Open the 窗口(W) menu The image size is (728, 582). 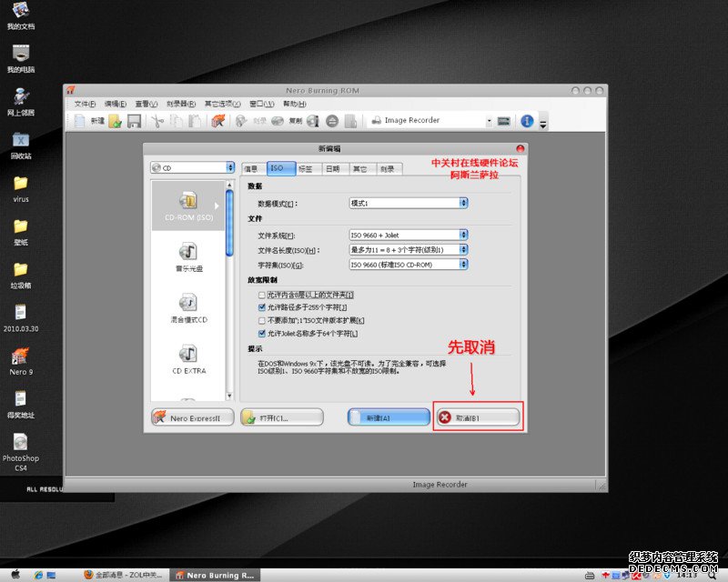[262, 104]
